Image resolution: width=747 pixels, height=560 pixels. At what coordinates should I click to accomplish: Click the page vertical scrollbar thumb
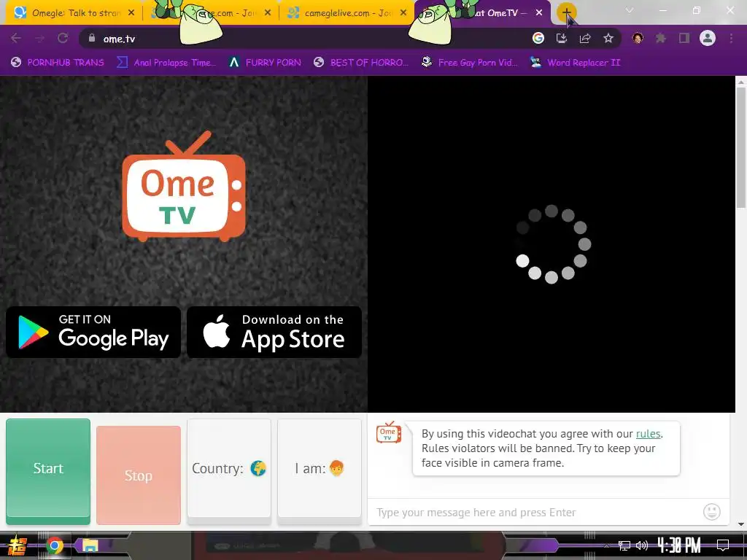(x=741, y=147)
